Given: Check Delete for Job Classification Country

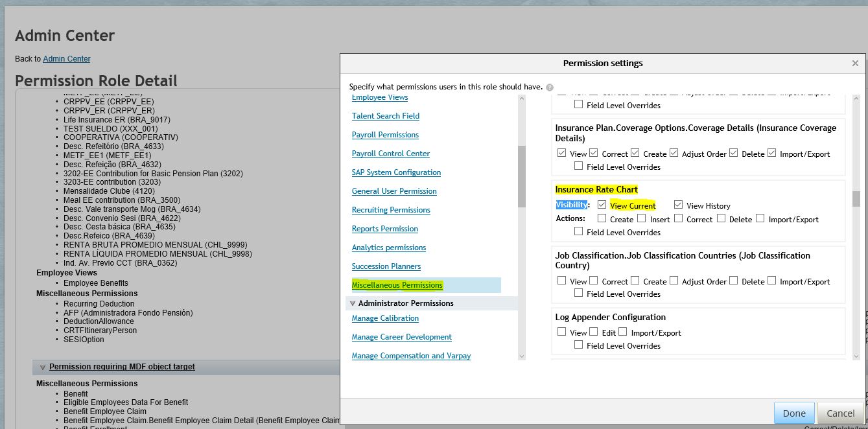Looking at the screenshot, I should click(733, 281).
